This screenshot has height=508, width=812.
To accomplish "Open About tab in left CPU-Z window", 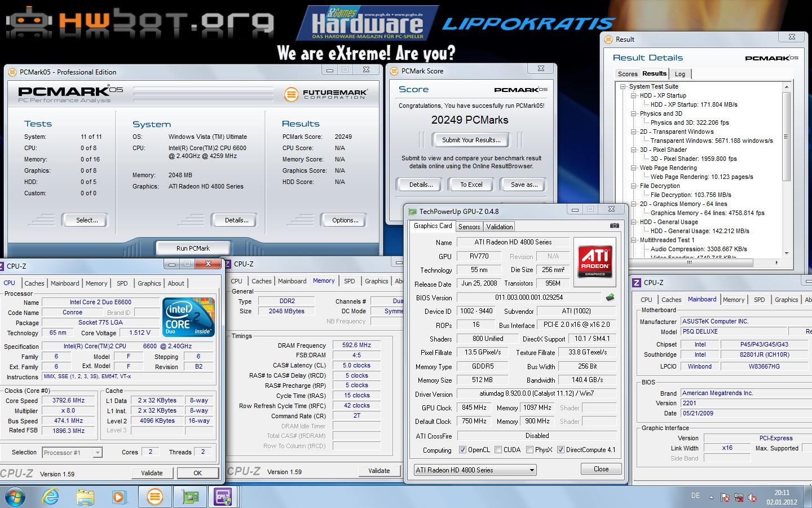I will click(175, 283).
